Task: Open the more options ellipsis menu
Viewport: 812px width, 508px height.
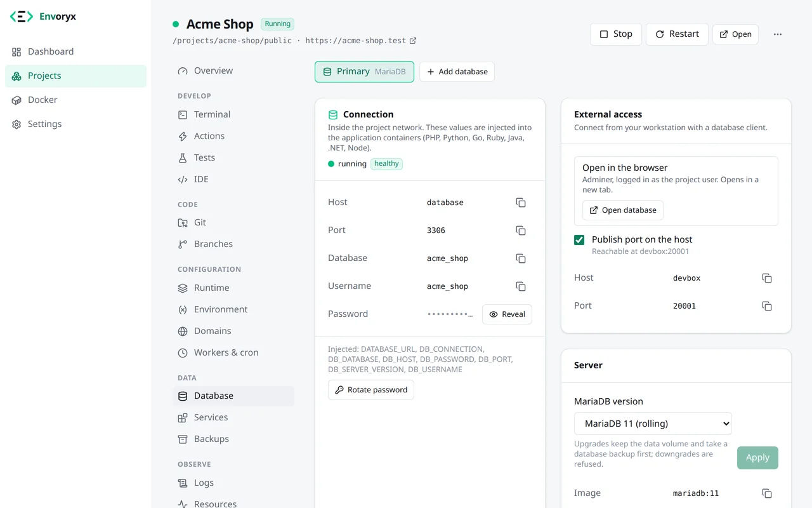Action: point(778,34)
